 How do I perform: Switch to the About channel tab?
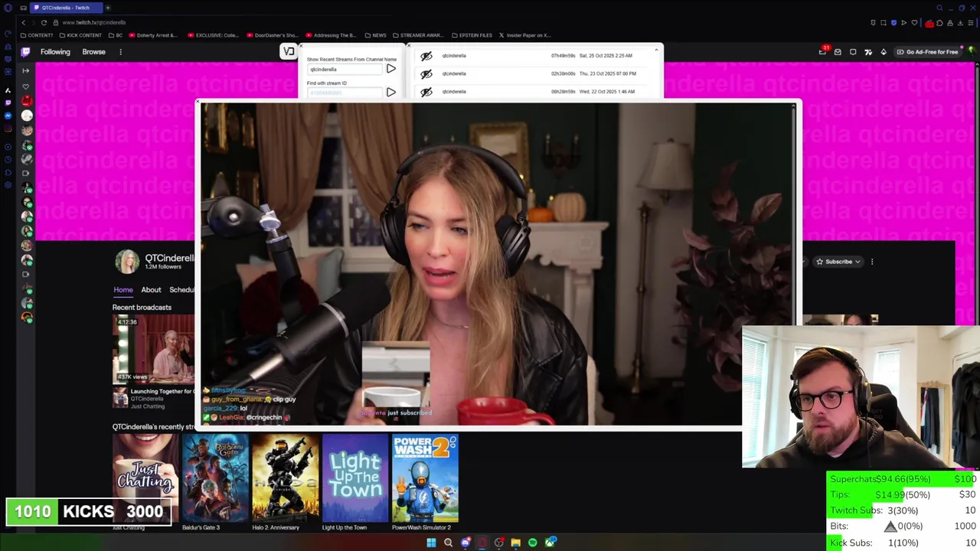pos(151,290)
